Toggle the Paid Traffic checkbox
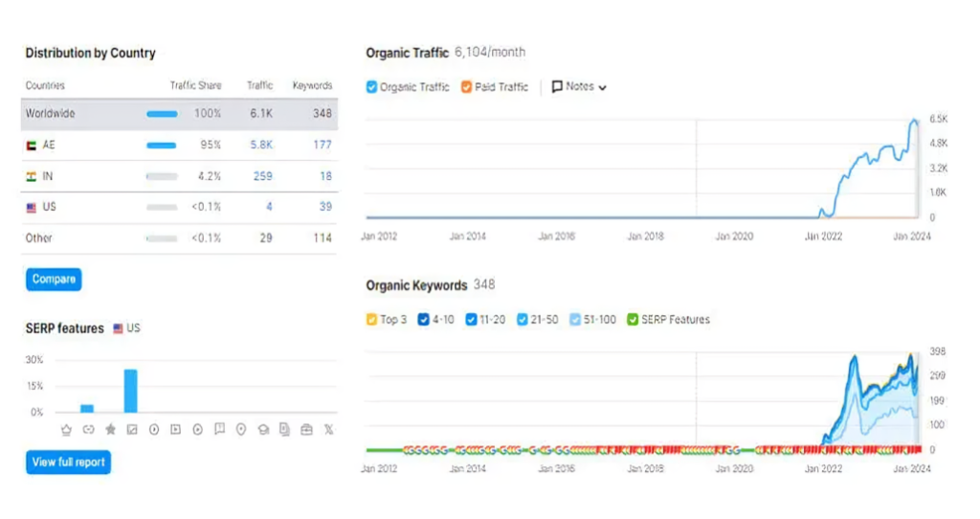This screenshot has height=519, width=980. (x=466, y=87)
